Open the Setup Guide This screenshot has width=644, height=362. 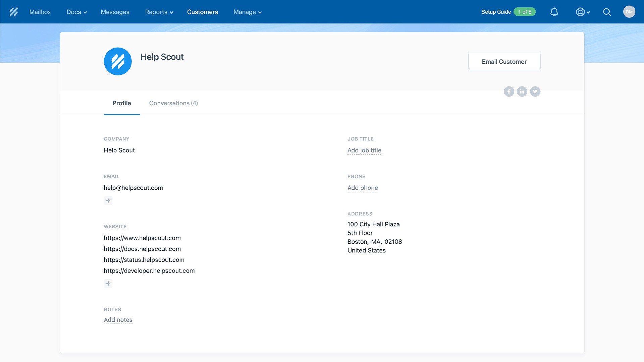coord(496,12)
